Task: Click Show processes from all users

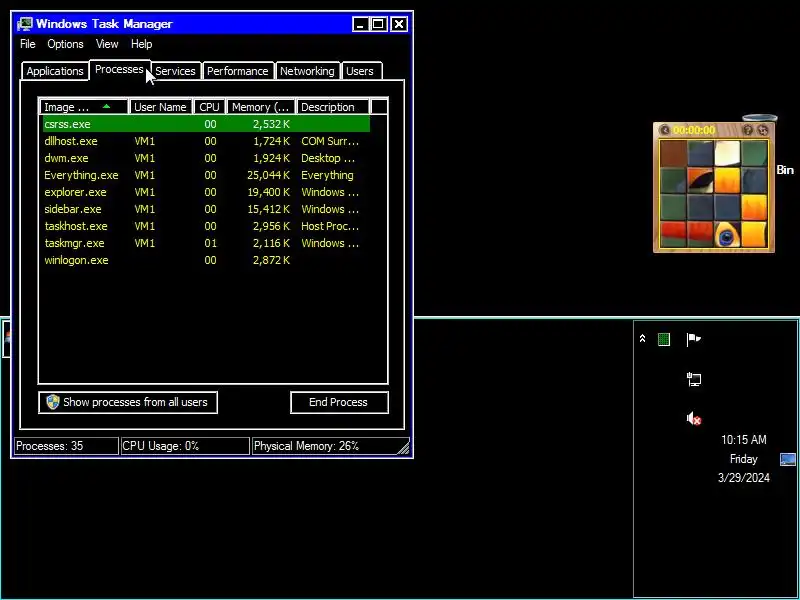Action: point(128,402)
